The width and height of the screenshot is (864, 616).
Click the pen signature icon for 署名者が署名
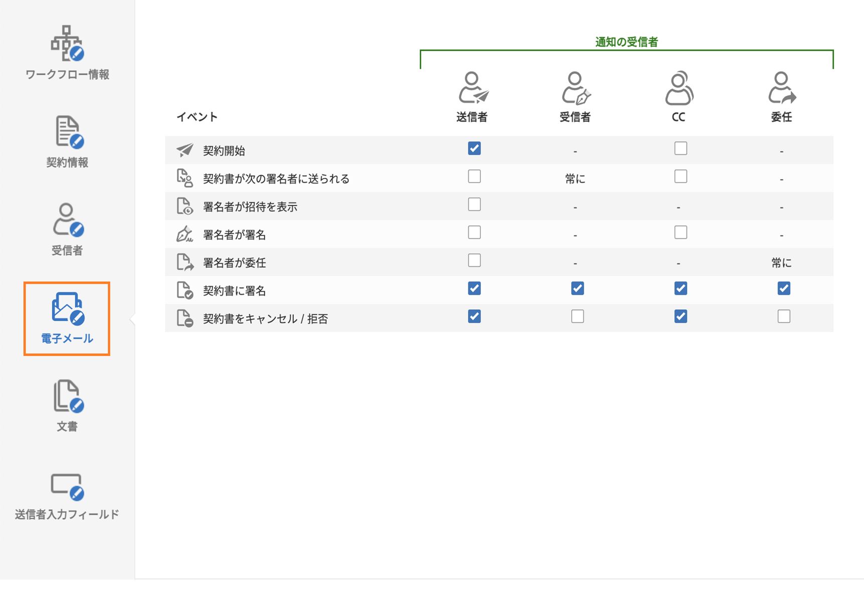pyautogui.click(x=185, y=234)
